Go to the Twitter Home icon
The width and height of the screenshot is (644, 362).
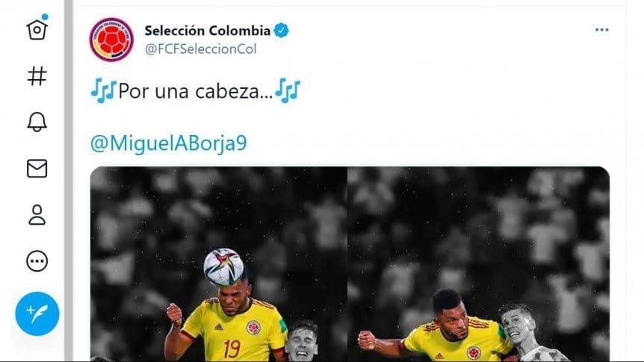(37, 30)
